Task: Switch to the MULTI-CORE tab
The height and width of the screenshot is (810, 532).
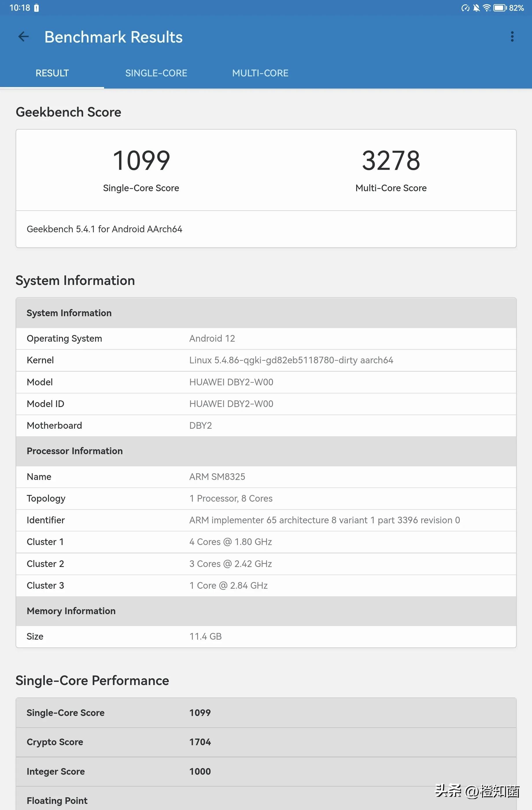Action: (260, 73)
